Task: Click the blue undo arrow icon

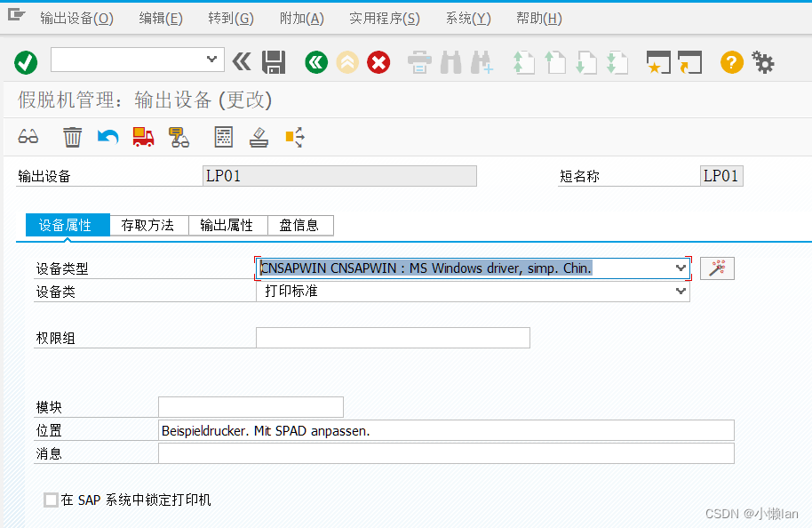Action: click(x=107, y=136)
